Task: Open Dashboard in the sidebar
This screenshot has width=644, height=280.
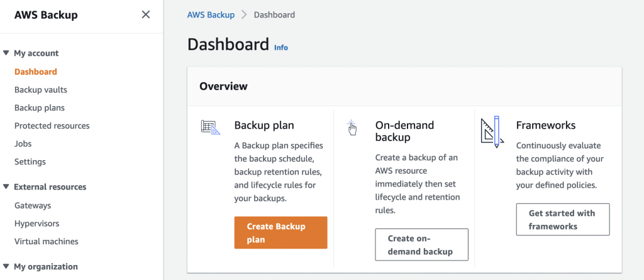Action: (x=36, y=72)
